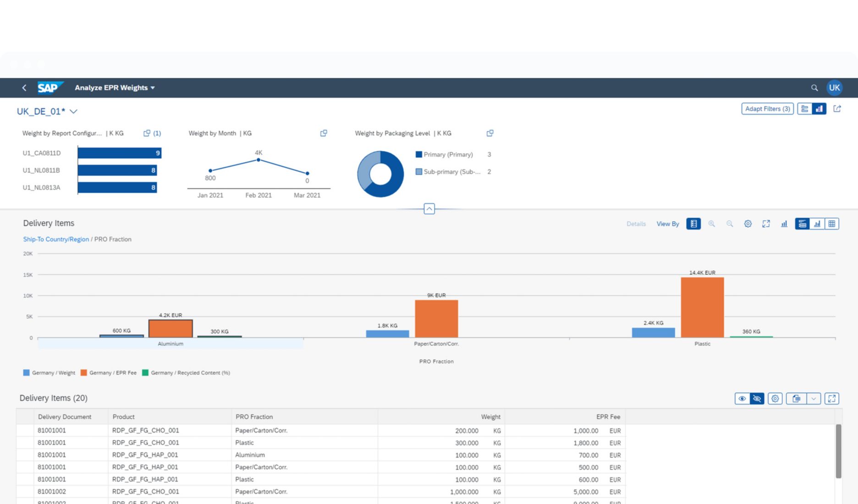The width and height of the screenshot is (858, 504).
Task: Zoom out on the Delivery Items chart
Action: (730, 224)
